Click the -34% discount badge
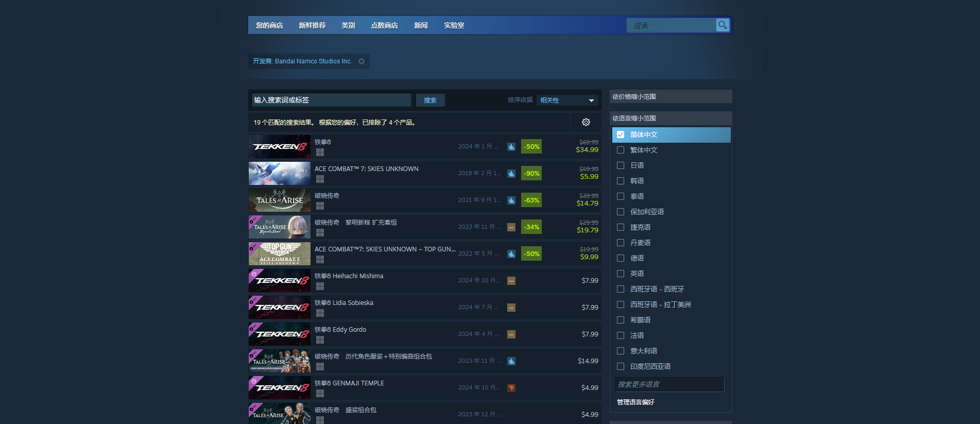Viewport: 980px width, 424px height. tap(531, 227)
